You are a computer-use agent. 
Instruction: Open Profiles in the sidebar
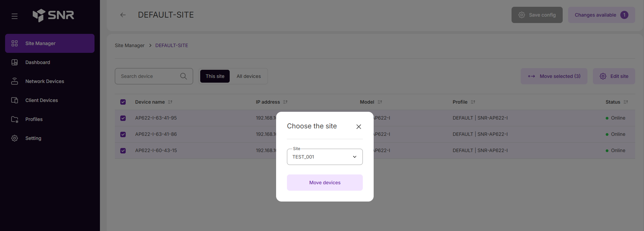point(34,119)
